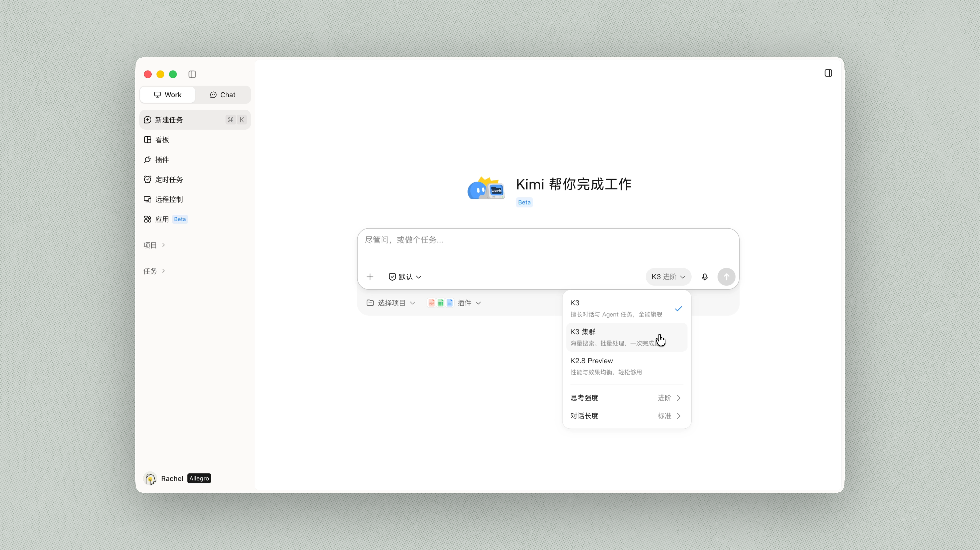Open the right side panel icon
Viewport: 980px width, 550px height.
(828, 73)
